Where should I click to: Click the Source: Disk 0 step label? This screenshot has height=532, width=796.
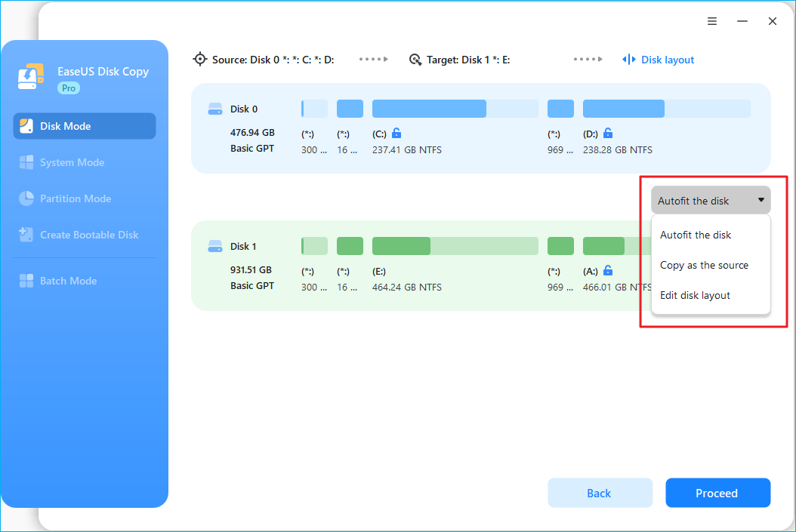[x=273, y=60]
